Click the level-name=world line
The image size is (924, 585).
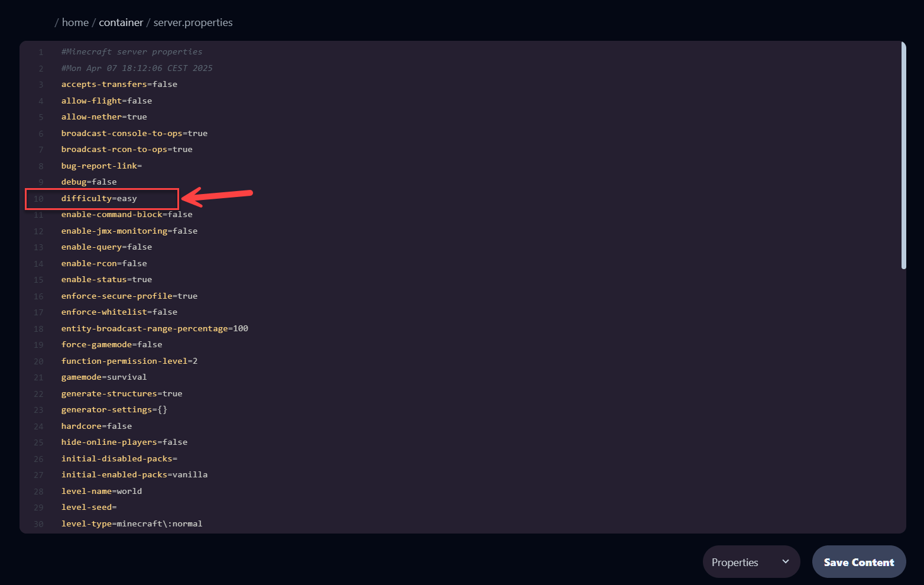pyautogui.click(x=101, y=492)
